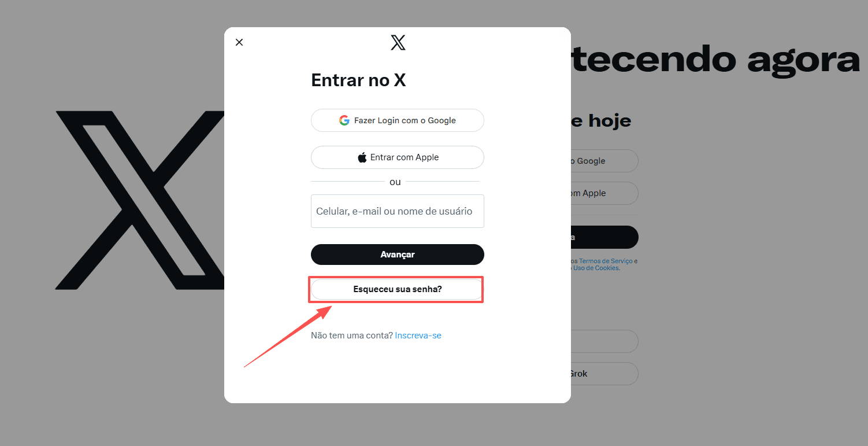Click the large X logo in the background
868x446 pixels.
pyautogui.click(x=140, y=200)
